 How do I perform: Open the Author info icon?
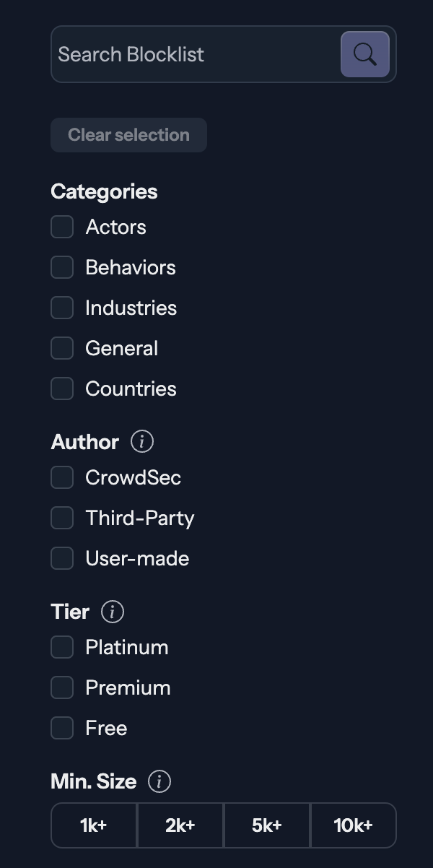142,441
